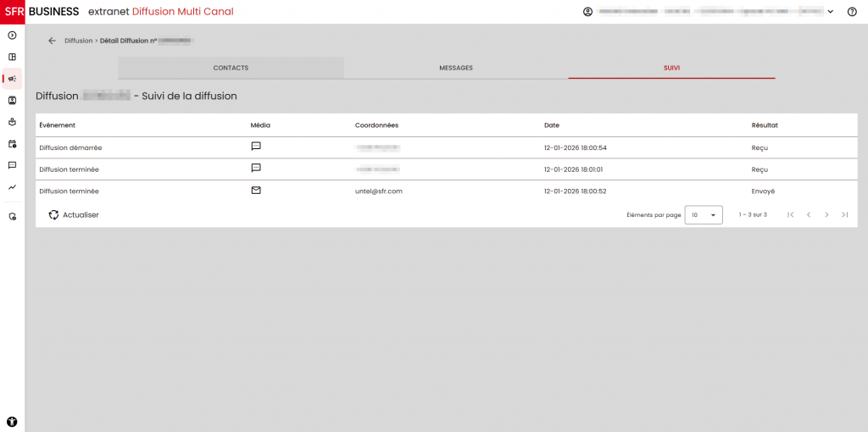Screen dimensions: 868x432
Task: Click the untel@sfr.com row email icon
Action: 256,191
